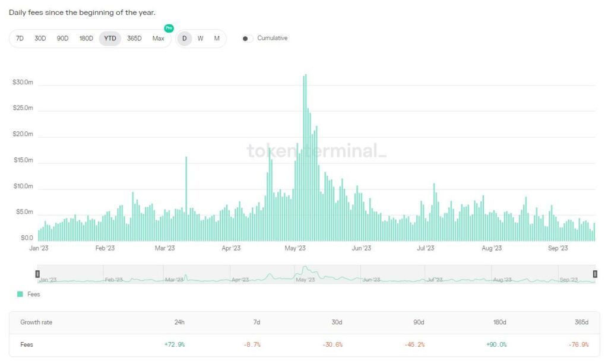Click the right range slider handle
The width and height of the screenshot is (608, 364).
tap(595, 274)
